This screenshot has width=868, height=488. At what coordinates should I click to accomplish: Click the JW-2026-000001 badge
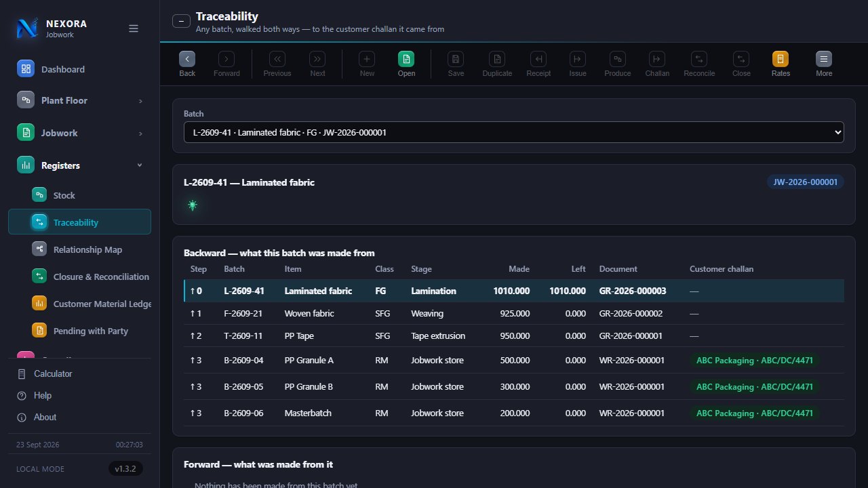point(806,182)
